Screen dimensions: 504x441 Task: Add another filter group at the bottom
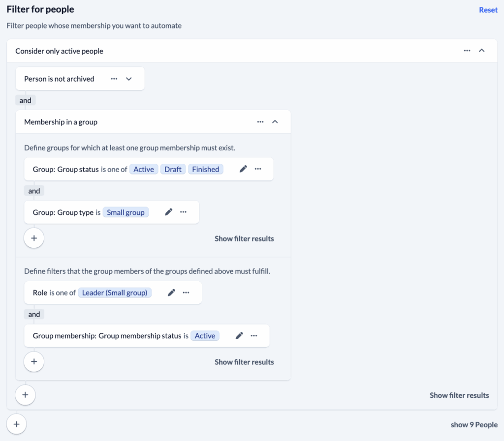pyautogui.click(x=17, y=423)
